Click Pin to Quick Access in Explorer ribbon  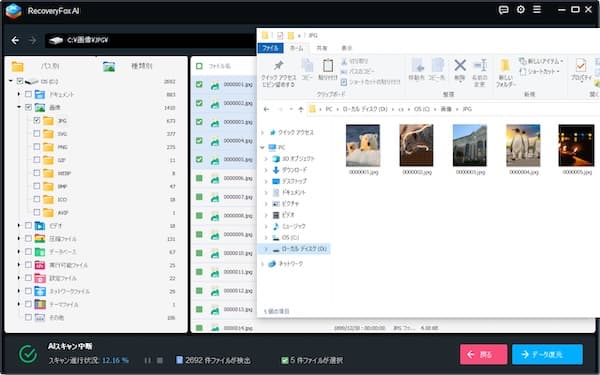point(279,74)
